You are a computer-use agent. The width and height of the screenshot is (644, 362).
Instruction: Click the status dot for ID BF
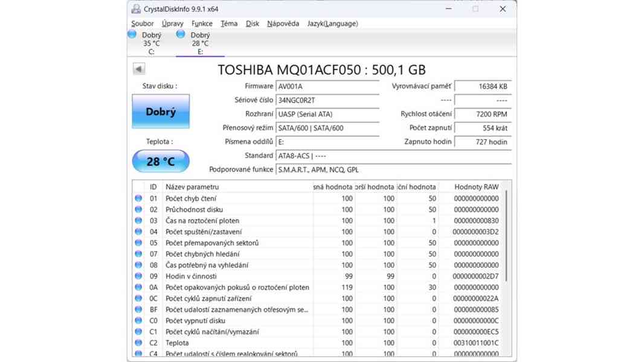(x=138, y=310)
